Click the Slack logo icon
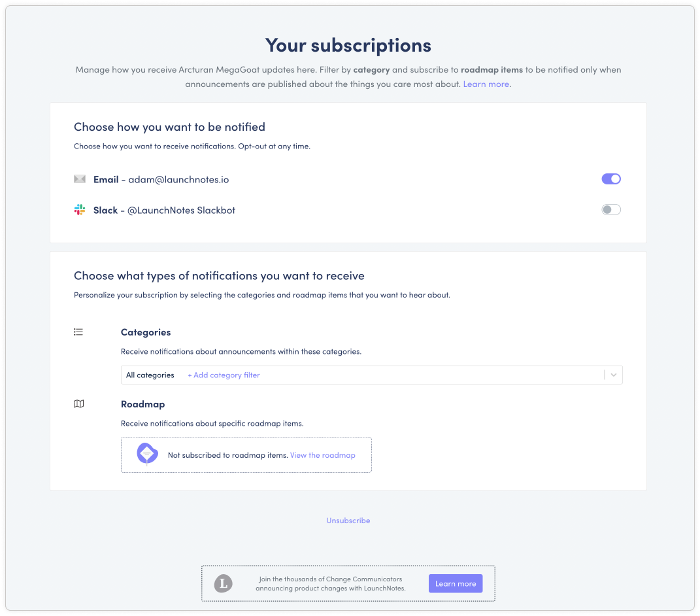Screen dimensions: 700x616 [x=80, y=210]
